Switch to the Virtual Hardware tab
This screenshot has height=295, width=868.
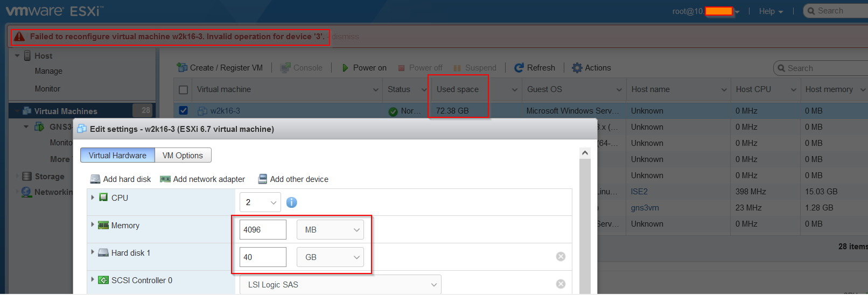(x=117, y=155)
